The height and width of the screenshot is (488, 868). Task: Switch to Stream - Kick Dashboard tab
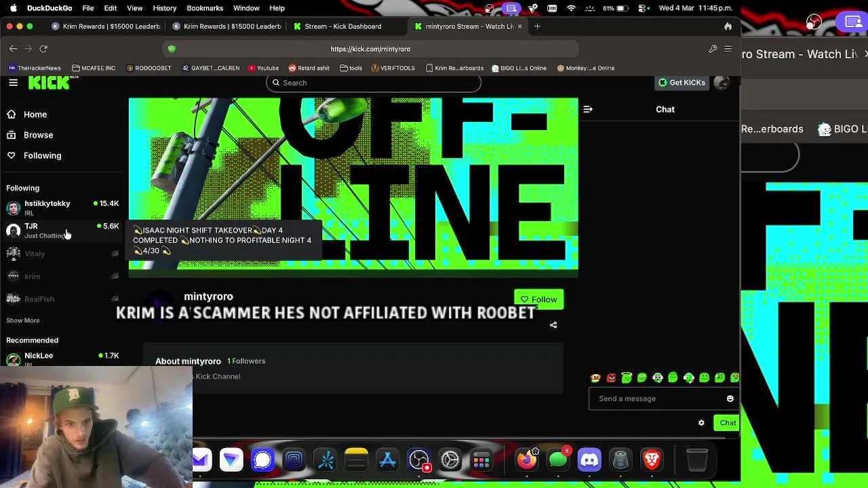coord(342,26)
